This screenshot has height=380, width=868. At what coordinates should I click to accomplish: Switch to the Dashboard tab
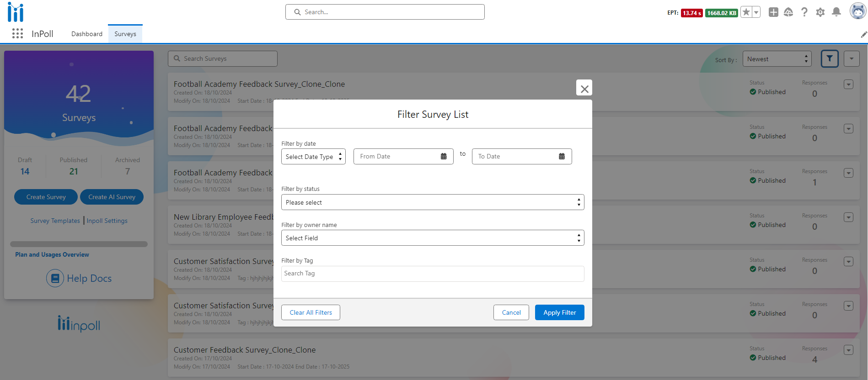tap(87, 34)
